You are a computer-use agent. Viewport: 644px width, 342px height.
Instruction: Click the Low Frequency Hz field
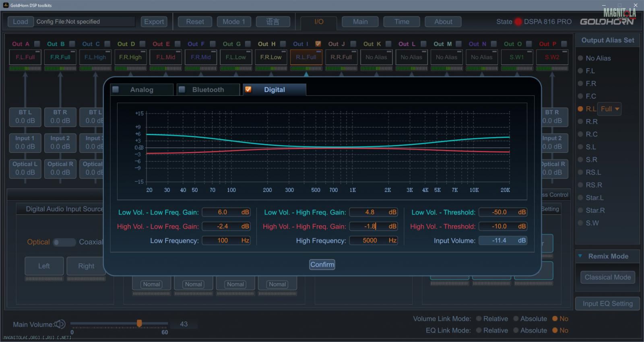pos(226,241)
